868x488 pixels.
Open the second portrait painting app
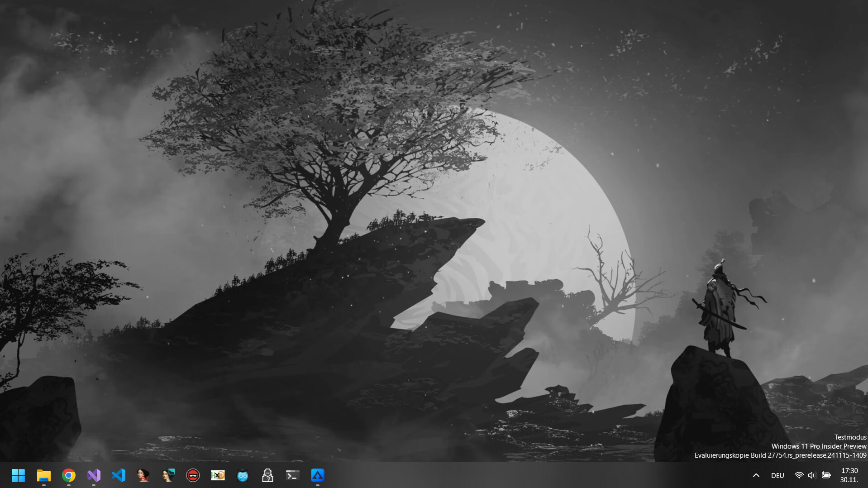[x=168, y=475]
